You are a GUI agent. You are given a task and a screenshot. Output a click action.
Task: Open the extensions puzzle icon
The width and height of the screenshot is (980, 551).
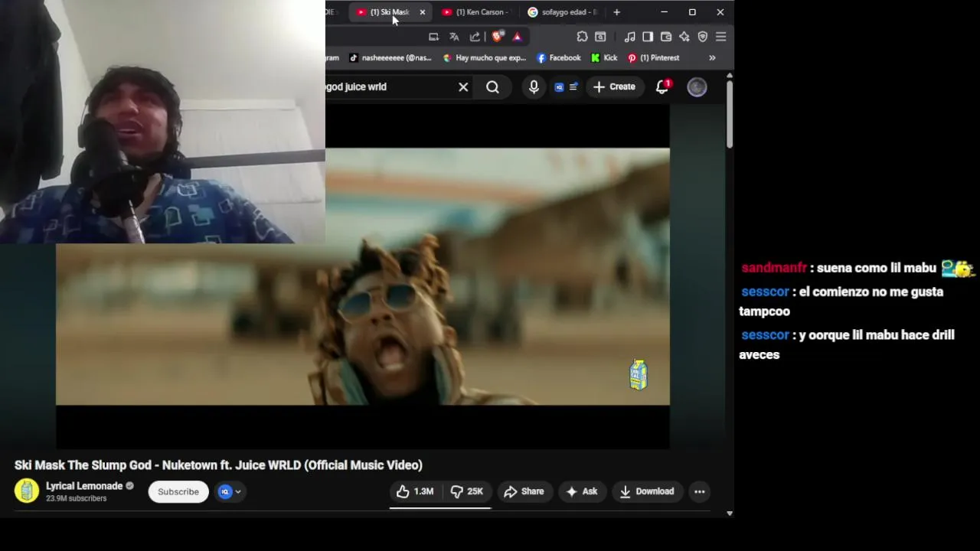coord(582,37)
